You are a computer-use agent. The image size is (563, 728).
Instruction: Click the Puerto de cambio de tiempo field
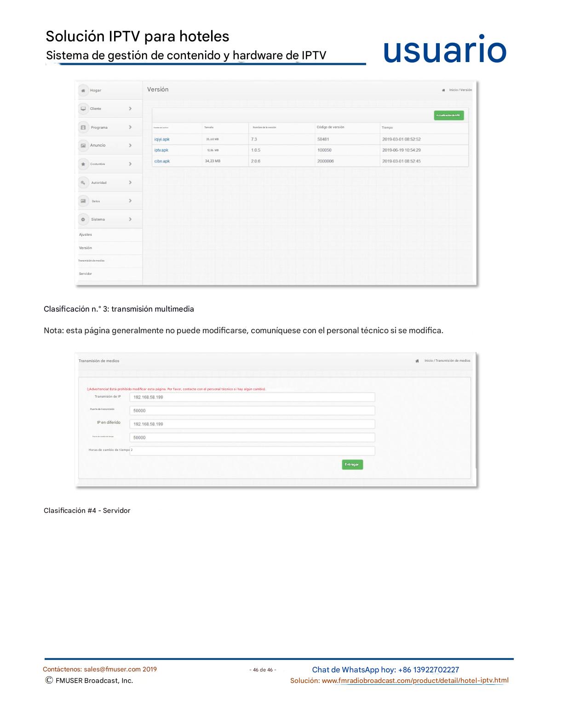[252, 438]
